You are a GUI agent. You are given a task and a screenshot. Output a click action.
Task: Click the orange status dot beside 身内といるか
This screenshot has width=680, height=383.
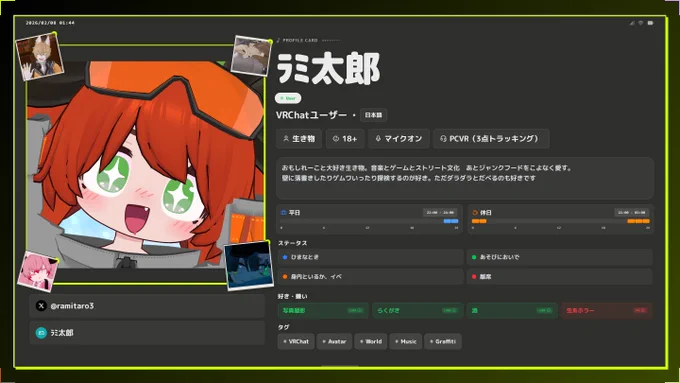pyautogui.click(x=285, y=277)
